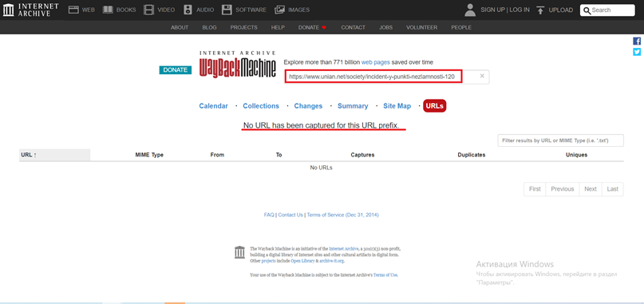Sort by Duplicates column header

472,155
